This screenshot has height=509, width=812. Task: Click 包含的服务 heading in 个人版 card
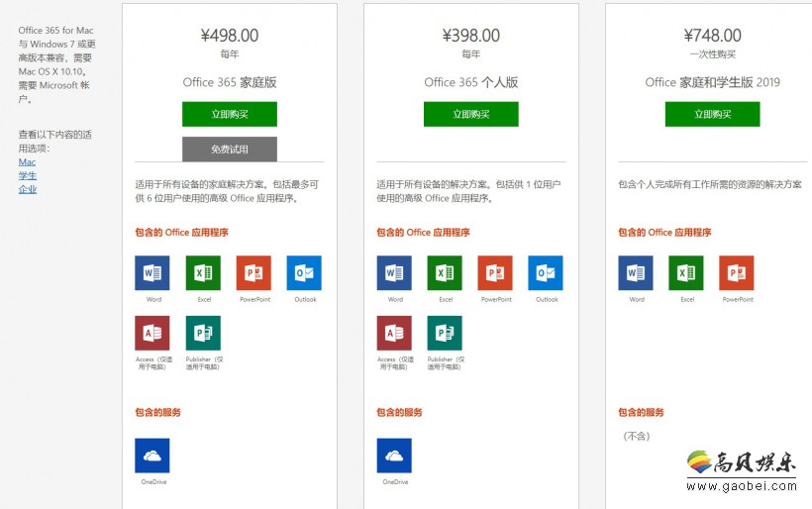click(399, 412)
